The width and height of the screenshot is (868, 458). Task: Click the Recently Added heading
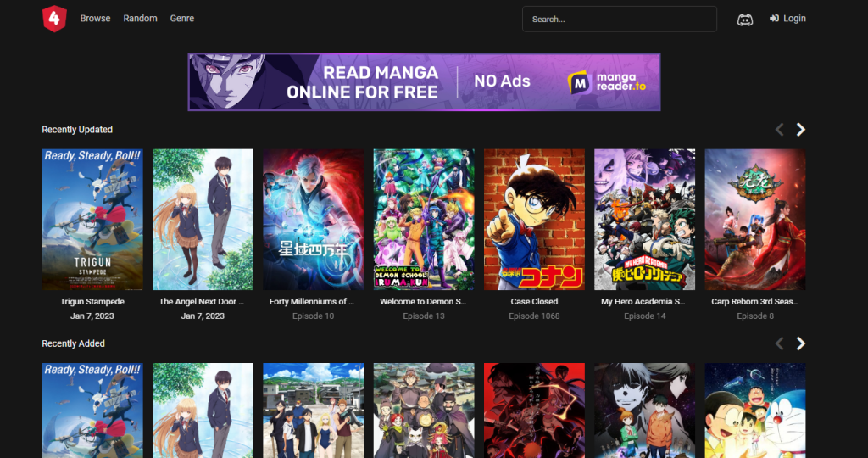point(73,343)
